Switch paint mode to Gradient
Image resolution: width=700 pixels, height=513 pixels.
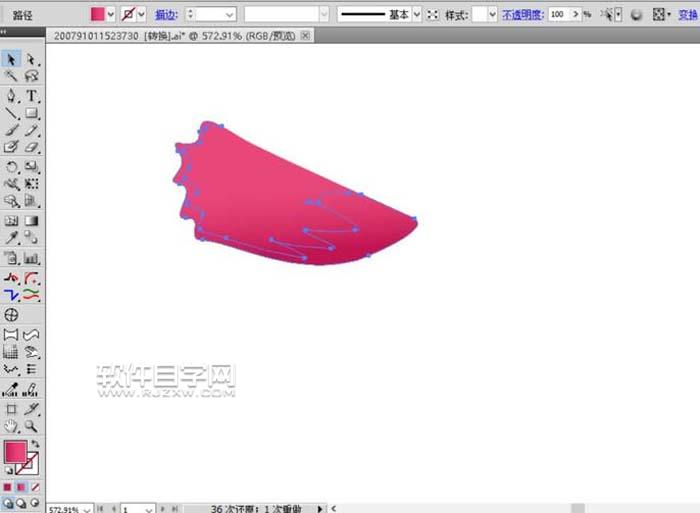coord(21,487)
